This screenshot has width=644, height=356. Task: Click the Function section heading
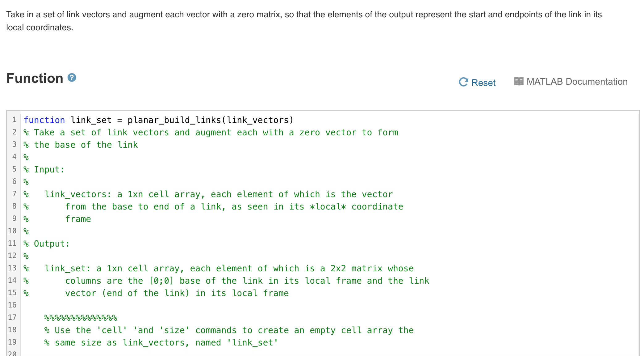tap(35, 78)
